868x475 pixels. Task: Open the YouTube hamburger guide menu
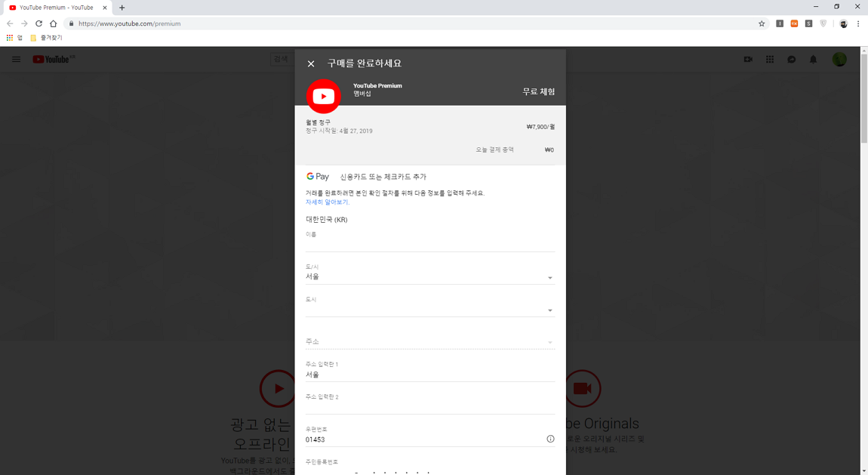(x=16, y=59)
